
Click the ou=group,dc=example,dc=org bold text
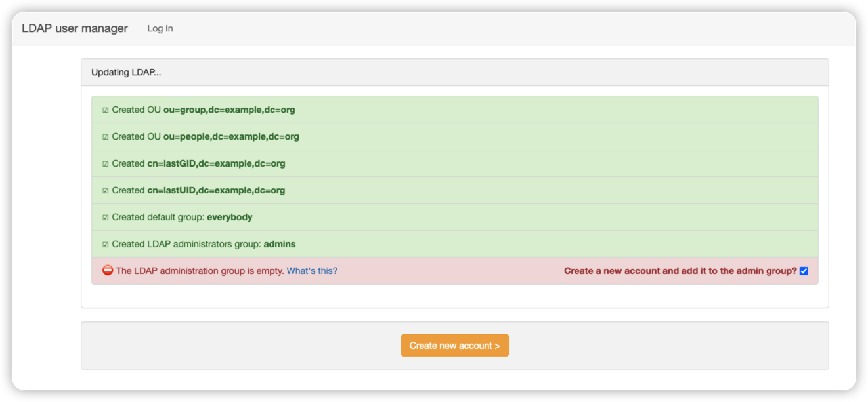point(229,110)
